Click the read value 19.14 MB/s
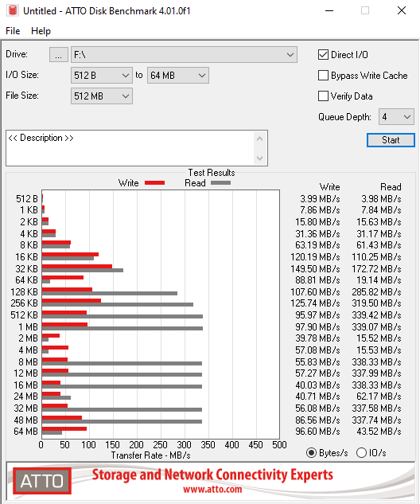Screen dimensions: 420x504 point(379,280)
